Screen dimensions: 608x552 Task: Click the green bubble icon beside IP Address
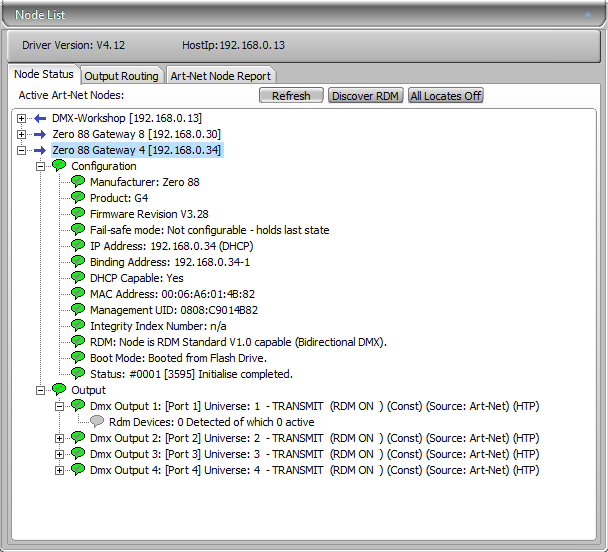click(x=78, y=245)
